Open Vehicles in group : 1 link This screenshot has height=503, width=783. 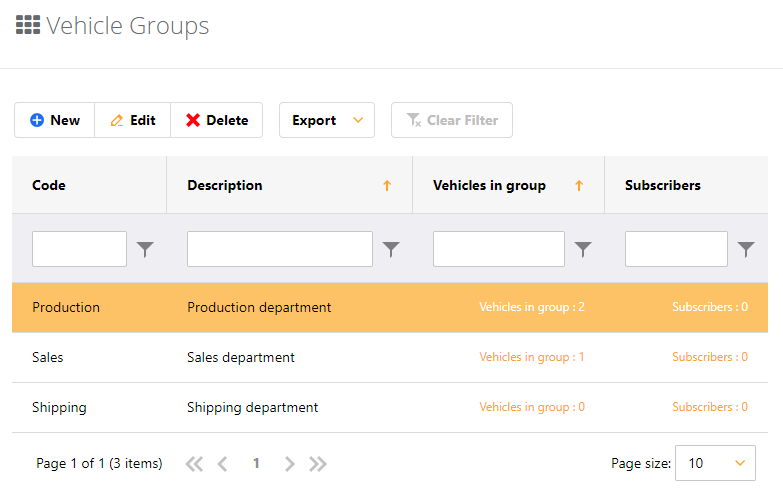point(532,357)
